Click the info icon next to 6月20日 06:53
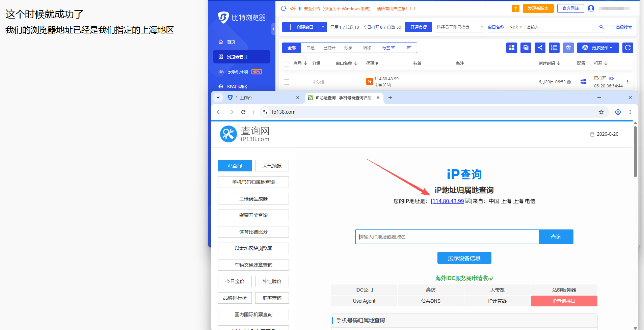Viewport: 644px width, 330px height. (569, 82)
